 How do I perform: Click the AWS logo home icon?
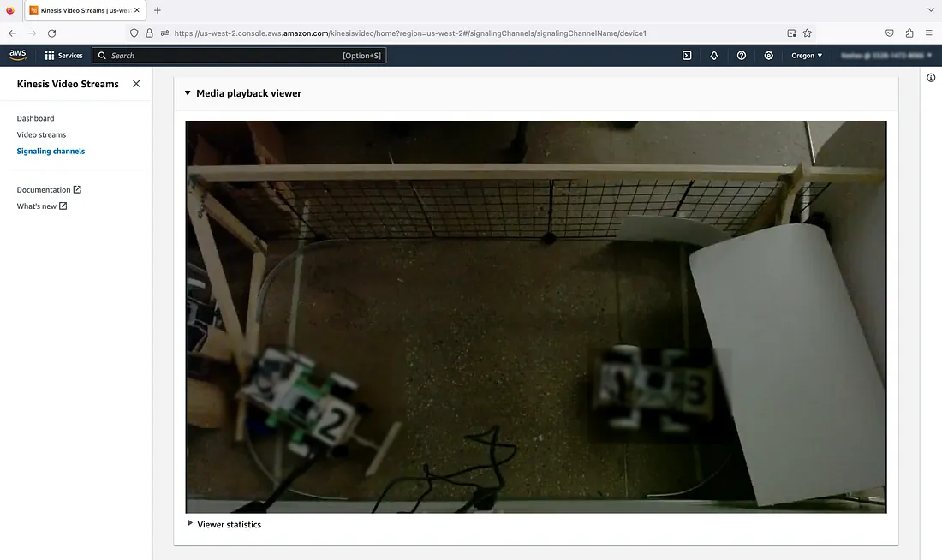(18, 56)
